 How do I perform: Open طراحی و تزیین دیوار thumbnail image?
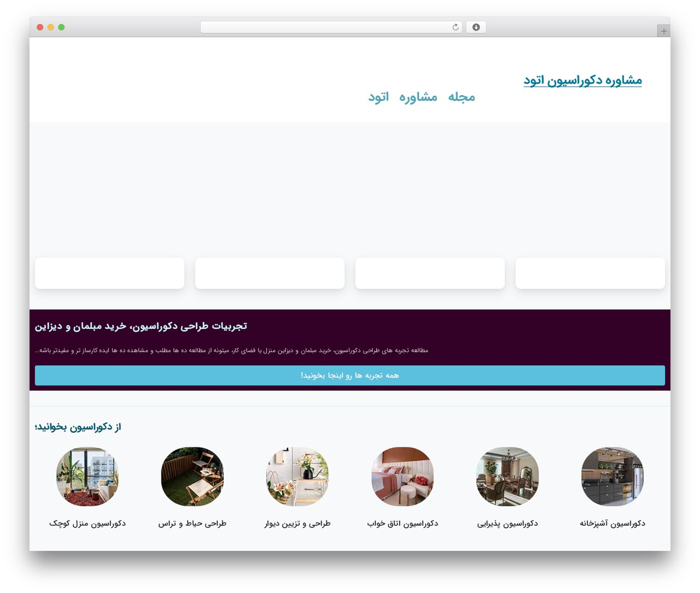tap(297, 476)
